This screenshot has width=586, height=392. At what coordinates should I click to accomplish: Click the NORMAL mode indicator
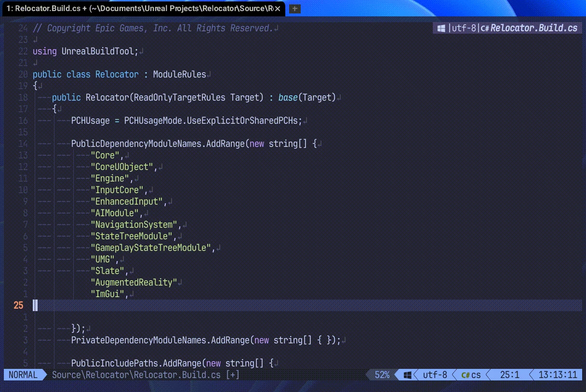[x=23, y=375]
